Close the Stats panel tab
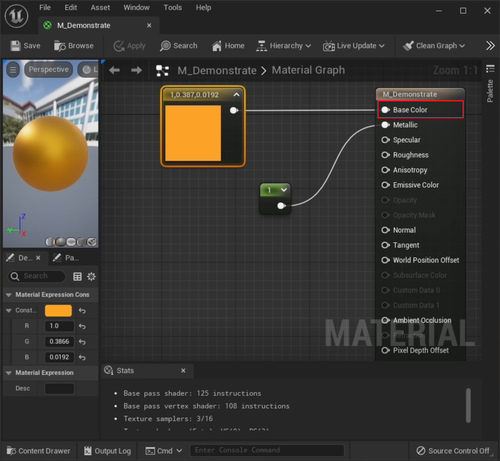This screenshot has height=461, width=500. click(x=183, y=370)
